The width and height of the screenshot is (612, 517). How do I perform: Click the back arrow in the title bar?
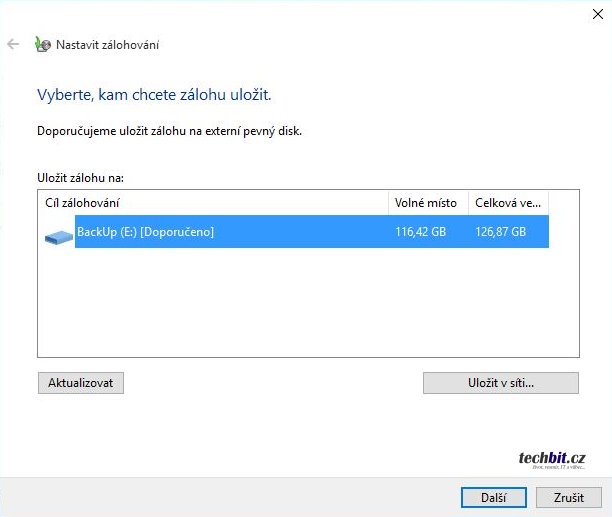click(13, 44)
